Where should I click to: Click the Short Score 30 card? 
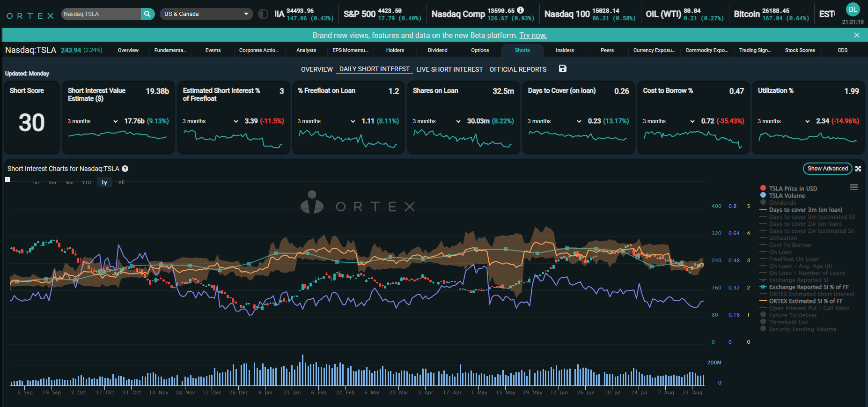[32, 117]
